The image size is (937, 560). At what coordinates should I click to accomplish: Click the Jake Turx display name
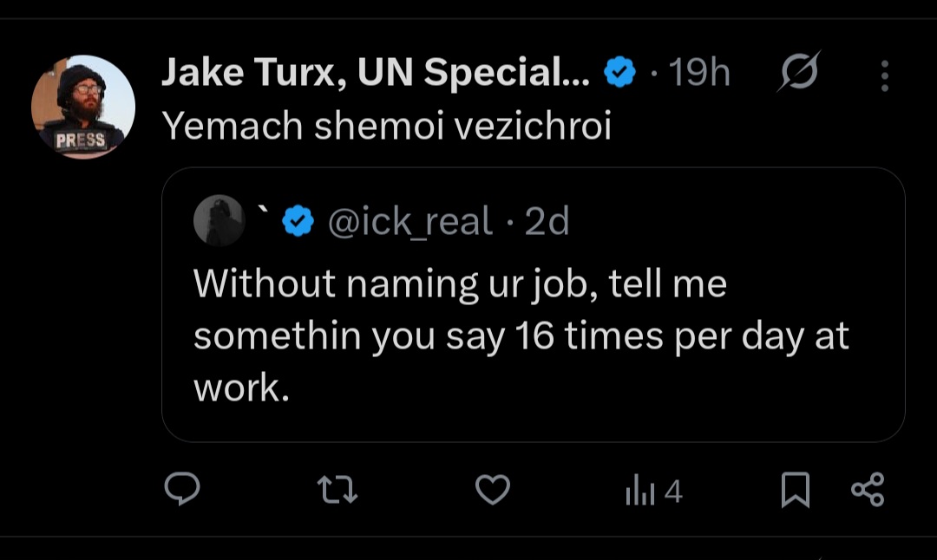click(375, 75)
